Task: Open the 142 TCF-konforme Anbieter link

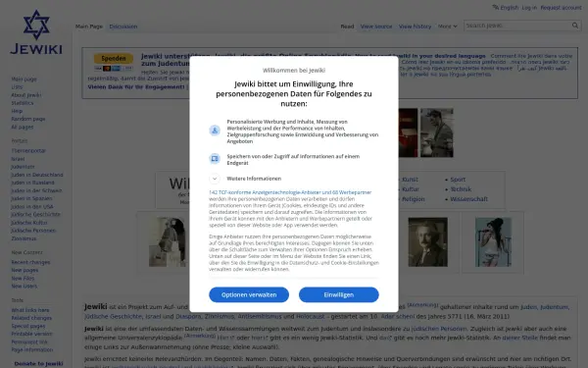Action: [290, 192]
